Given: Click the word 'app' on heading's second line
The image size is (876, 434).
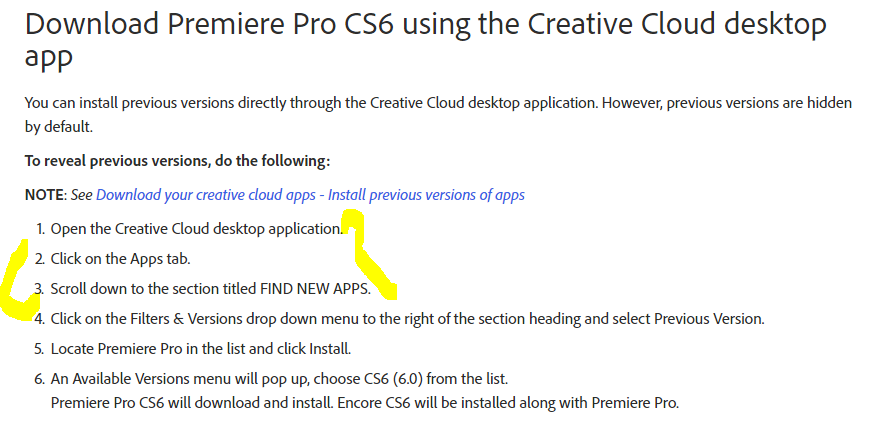Looking at the screenshot, I should click(x=49, y=56).
